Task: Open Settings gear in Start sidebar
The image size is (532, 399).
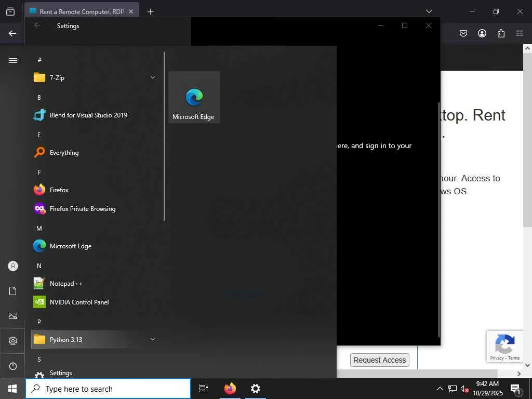Action: 13,341
